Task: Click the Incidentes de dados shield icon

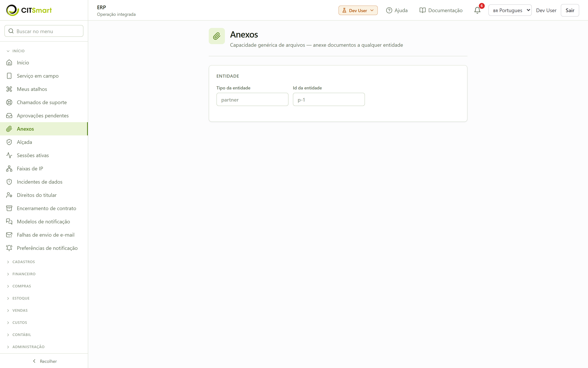Action: click(x=9, y=182)
